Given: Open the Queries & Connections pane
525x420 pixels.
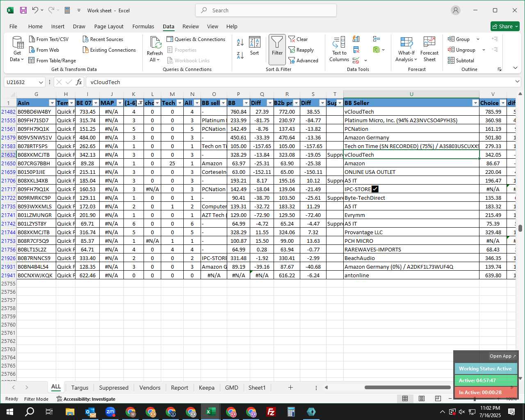Looking at the screenshot, I should tap(196, 39).
